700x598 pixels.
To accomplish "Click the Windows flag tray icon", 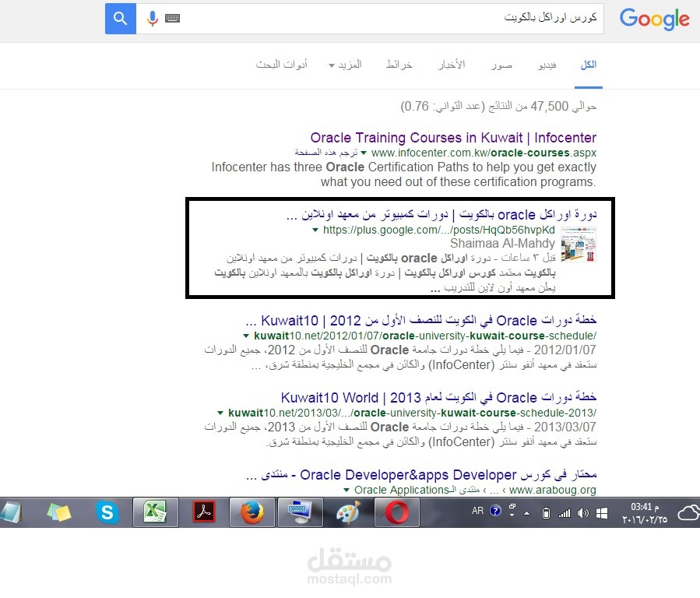I will click(x=602, y=513).
